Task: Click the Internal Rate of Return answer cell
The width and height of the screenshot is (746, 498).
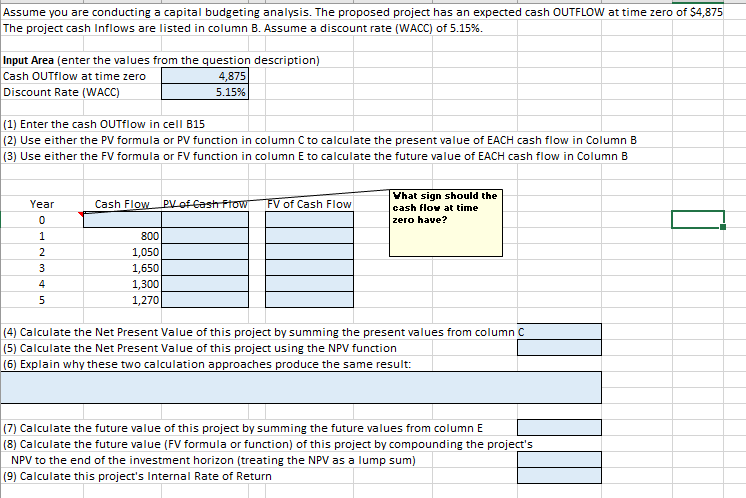Action: point(560,476)
